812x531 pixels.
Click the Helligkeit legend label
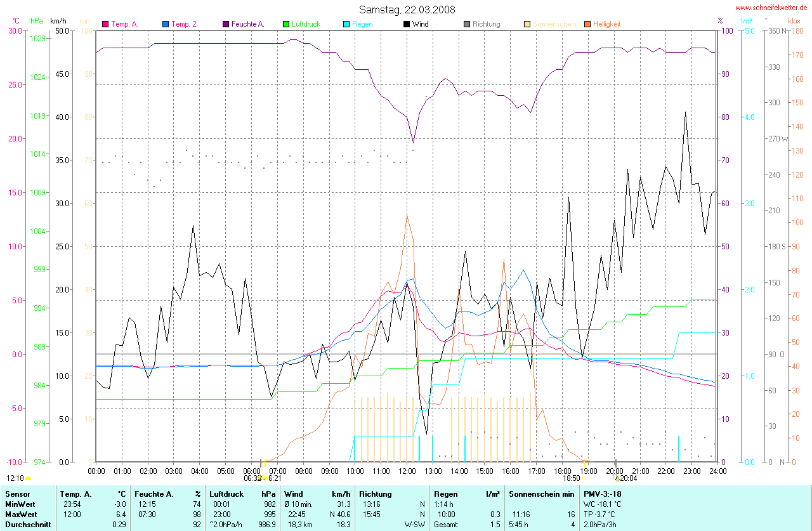607,24
